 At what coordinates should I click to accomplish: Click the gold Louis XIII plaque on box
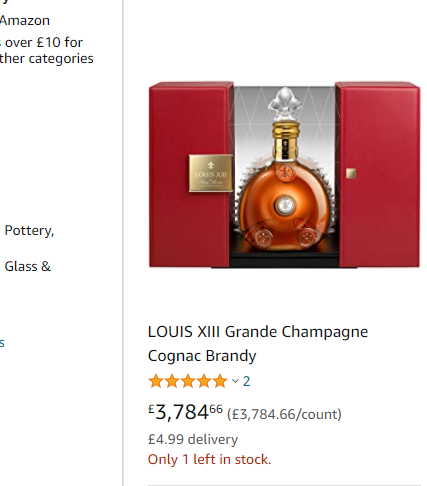[211, 173]
